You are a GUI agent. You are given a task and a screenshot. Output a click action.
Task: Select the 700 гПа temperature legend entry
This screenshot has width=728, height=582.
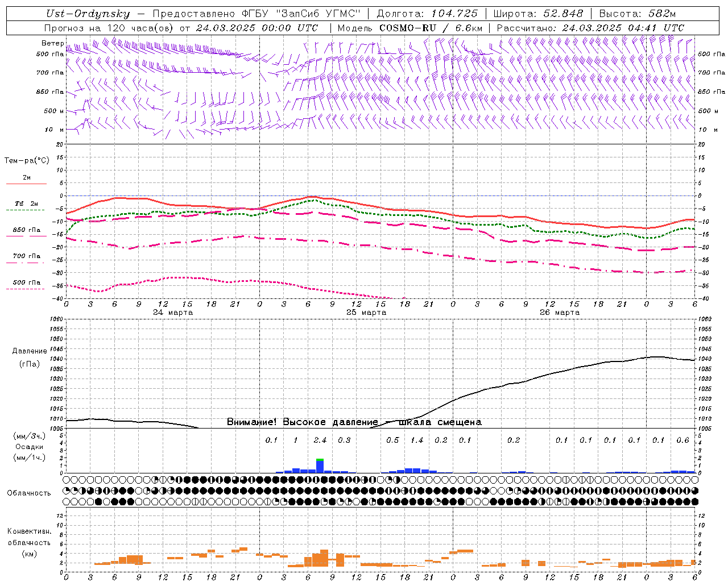click(26, 256)
